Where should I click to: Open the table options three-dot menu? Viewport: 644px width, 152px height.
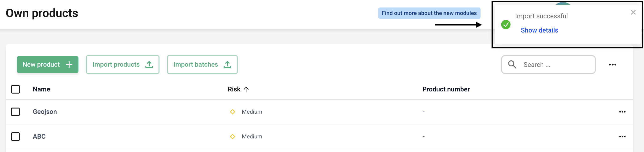(612, 65)
